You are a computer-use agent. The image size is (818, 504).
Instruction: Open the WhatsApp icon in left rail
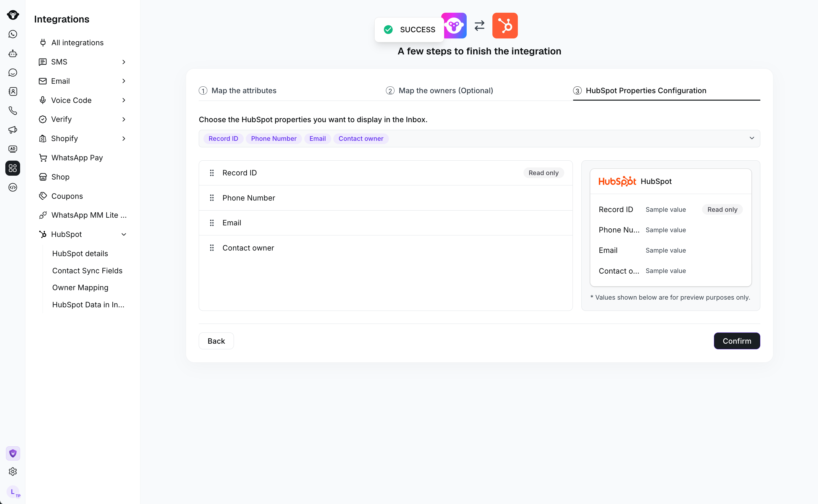tap(13, 34)
